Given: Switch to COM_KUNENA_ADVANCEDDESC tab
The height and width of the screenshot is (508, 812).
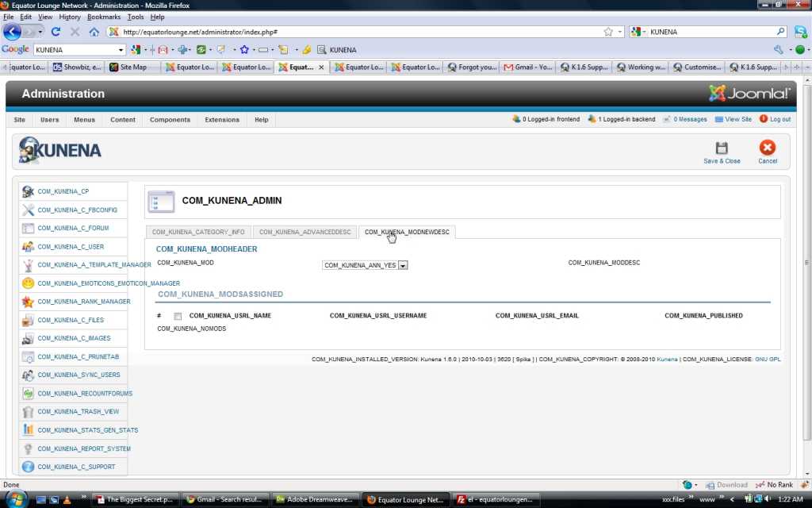Looking at the screenshot, I should (x=304, y=233).
